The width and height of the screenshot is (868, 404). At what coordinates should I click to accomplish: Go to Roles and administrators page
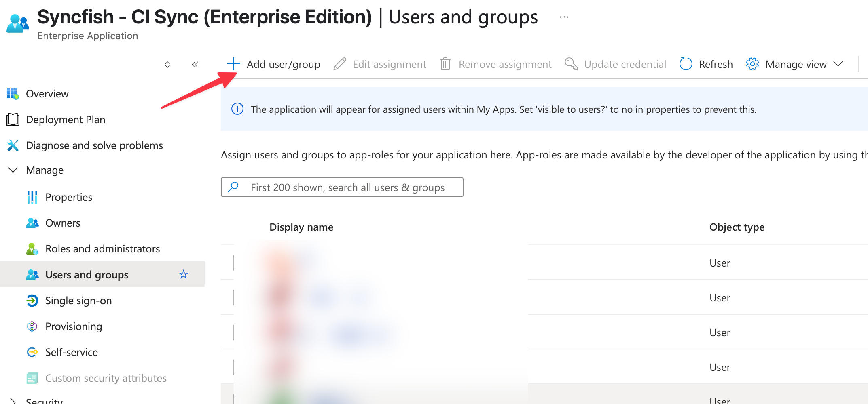tap(102, 249)
